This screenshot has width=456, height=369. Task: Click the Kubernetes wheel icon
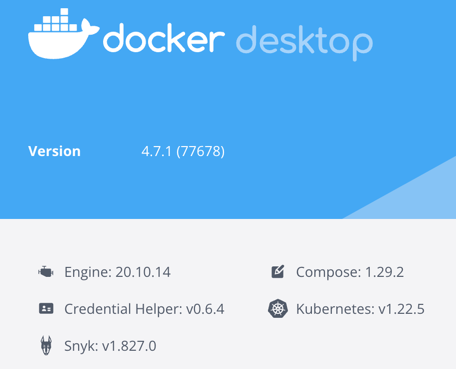point(278,309)
